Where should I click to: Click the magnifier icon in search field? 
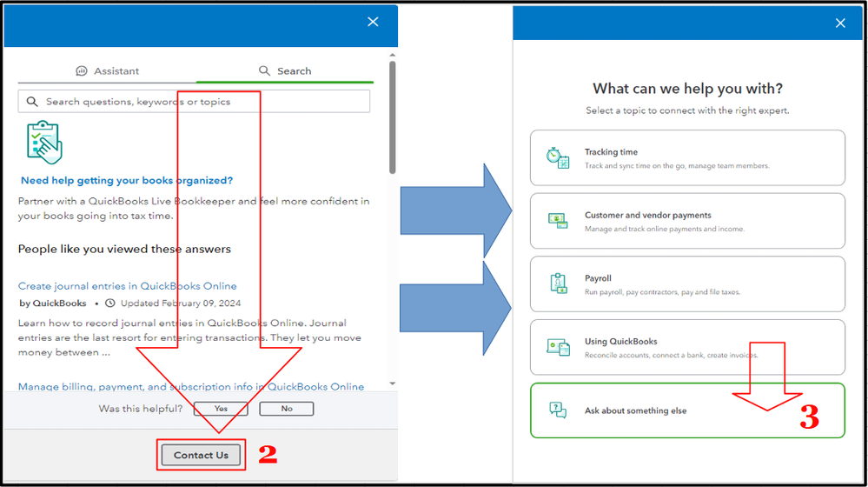tap(33, 102)
